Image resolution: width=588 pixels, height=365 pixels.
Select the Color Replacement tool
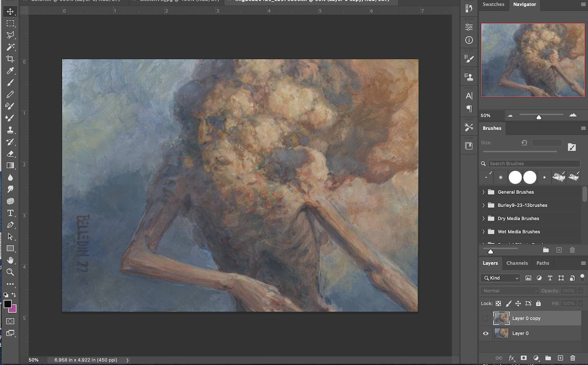point(10,106)
